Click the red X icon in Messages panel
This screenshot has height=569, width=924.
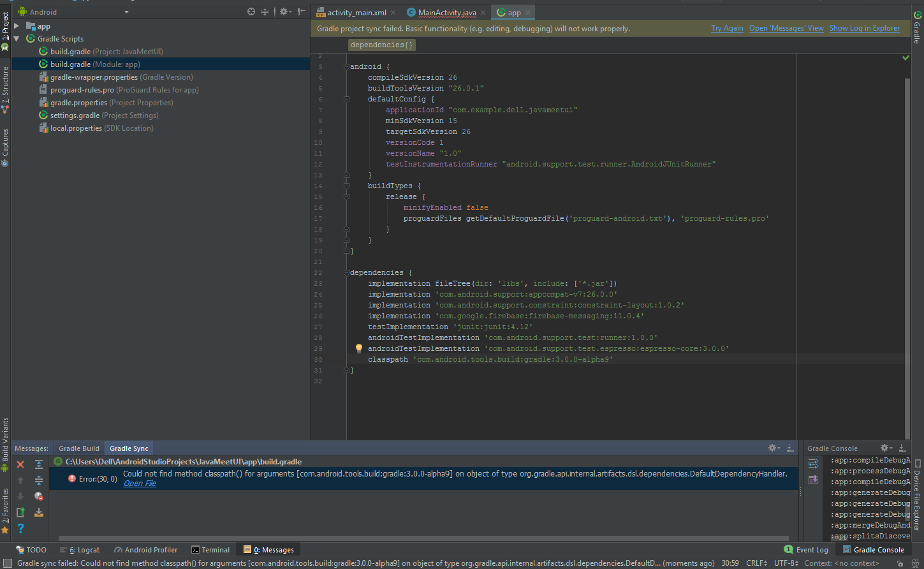point(20,464)
